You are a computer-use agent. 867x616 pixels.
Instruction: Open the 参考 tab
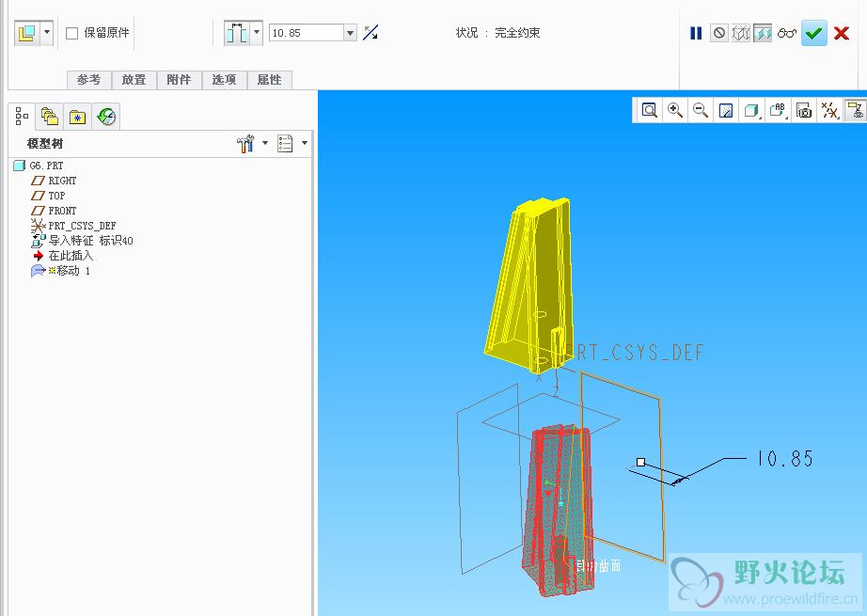[x=89, y=80]
